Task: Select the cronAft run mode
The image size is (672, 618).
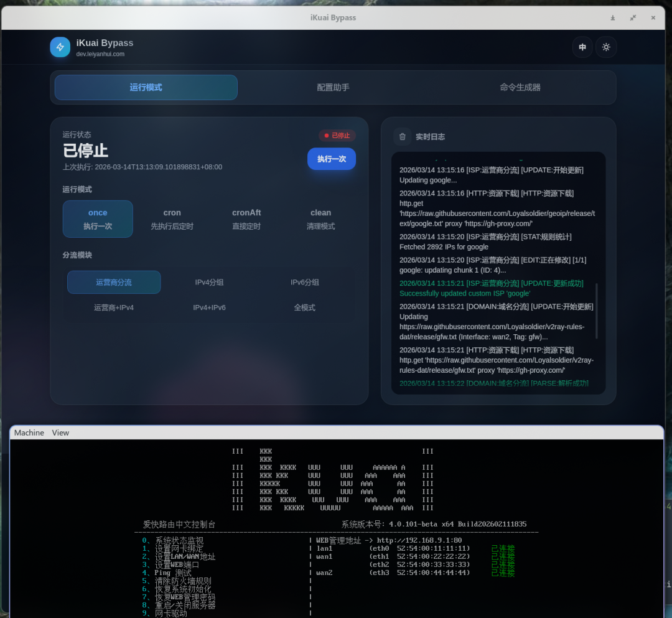Action: coord(246,219)
